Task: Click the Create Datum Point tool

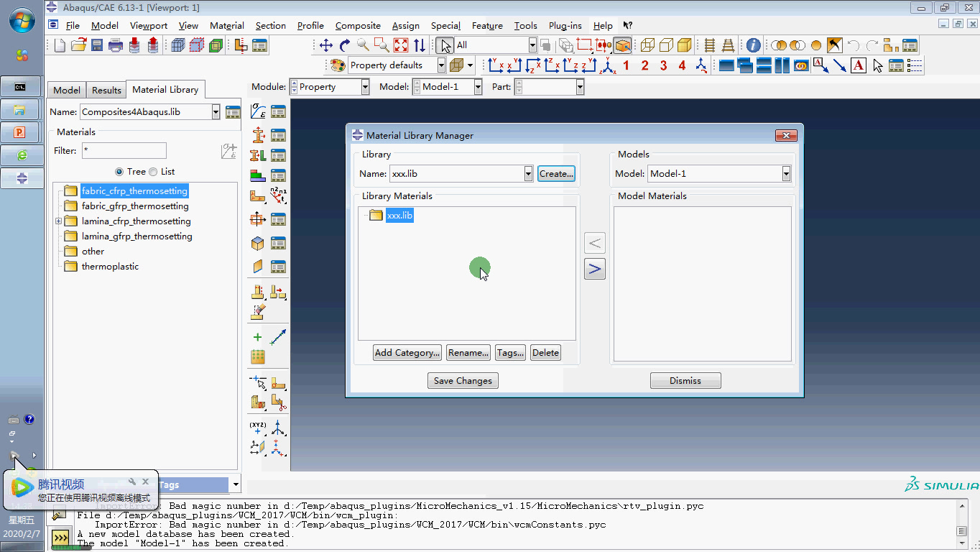Action: 259,428
